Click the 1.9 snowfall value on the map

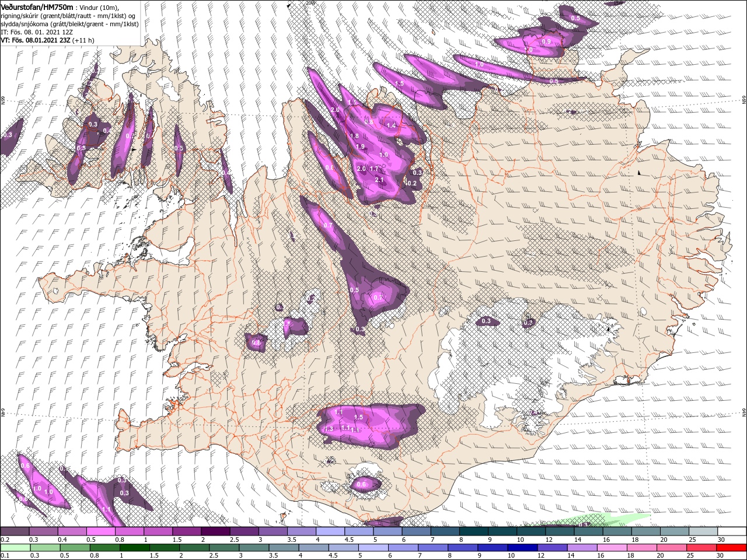coord(360,146)
